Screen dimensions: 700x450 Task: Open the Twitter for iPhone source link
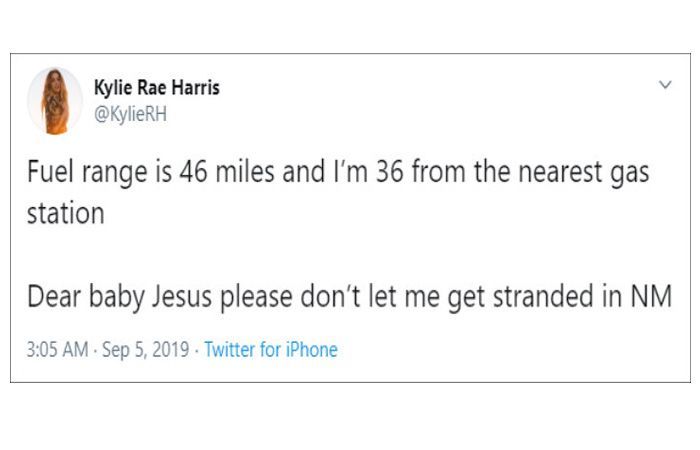(271, 350)
